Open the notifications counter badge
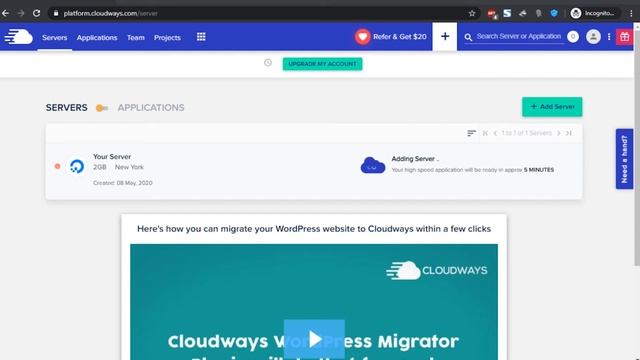 [573, 37]
